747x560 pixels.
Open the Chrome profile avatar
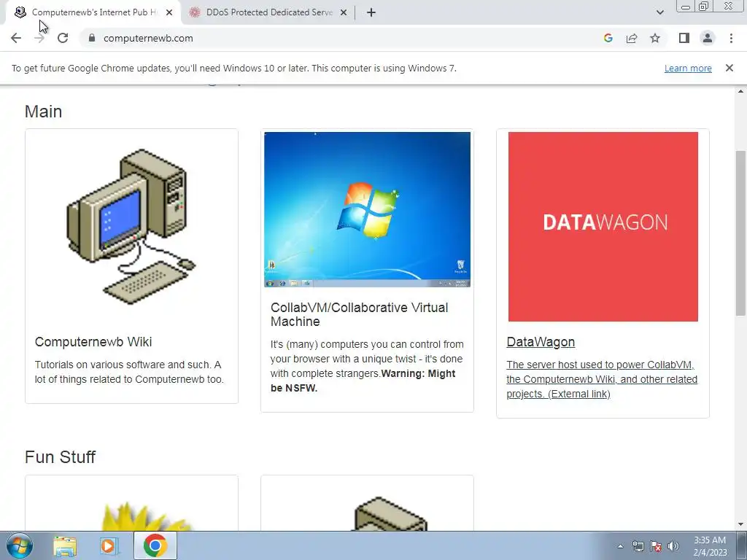tap(708, 38)
